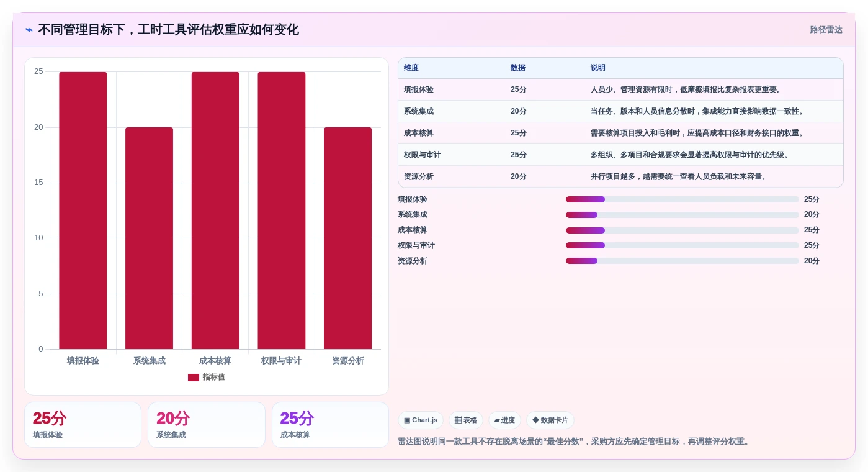Image resolution: width=868 pixels, height=472 pixels.
Task: Click the page title 不同管理目标下
Action: point(169,30)
